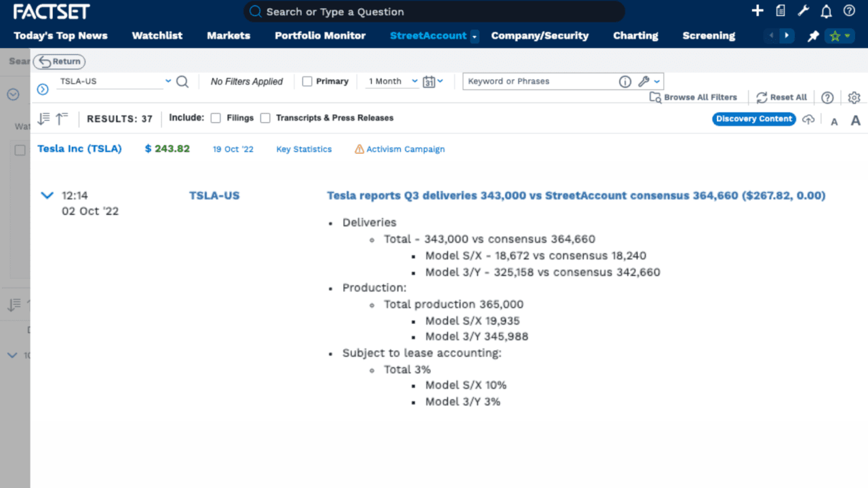This screenshot has width=868, height=488.
Task: Click the cloud upload icon
Action: pyautogui.click(x=808, y=119)
